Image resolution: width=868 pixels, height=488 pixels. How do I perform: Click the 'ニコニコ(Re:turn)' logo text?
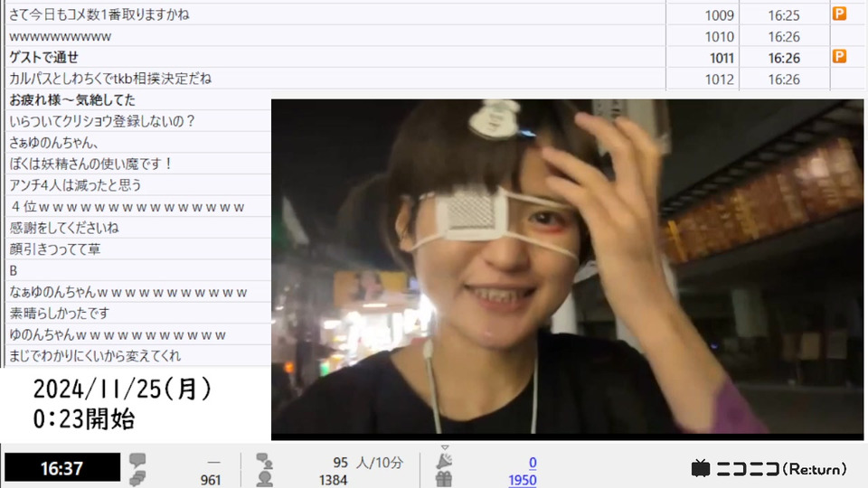[x=781, y=469]
